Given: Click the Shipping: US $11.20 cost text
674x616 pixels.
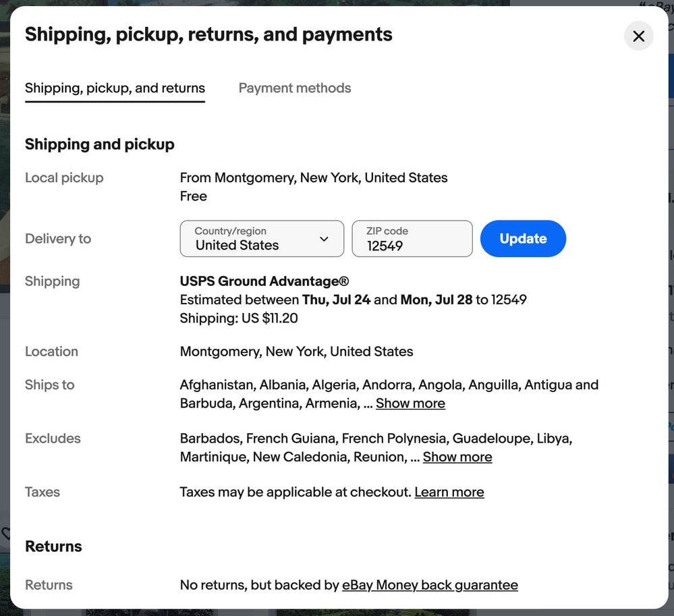Looking at the screenshot, I should (239, 318).
